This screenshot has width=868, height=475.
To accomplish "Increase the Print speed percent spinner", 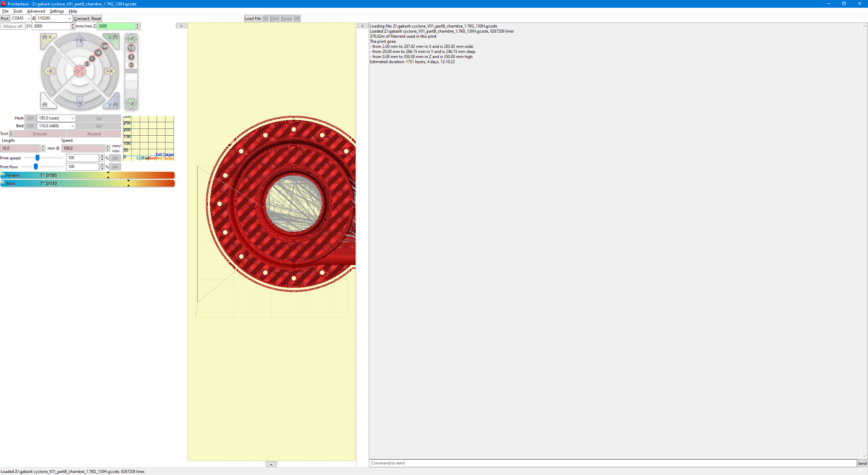I will 102,156.
